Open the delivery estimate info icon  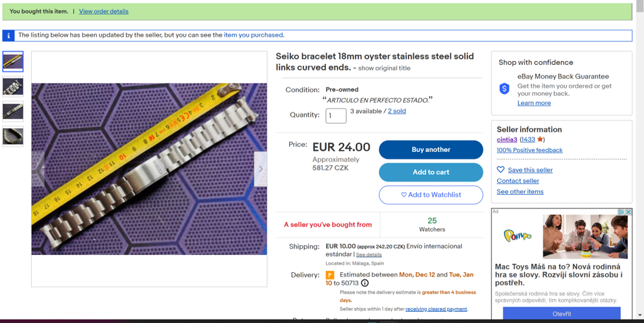[365, 283]
